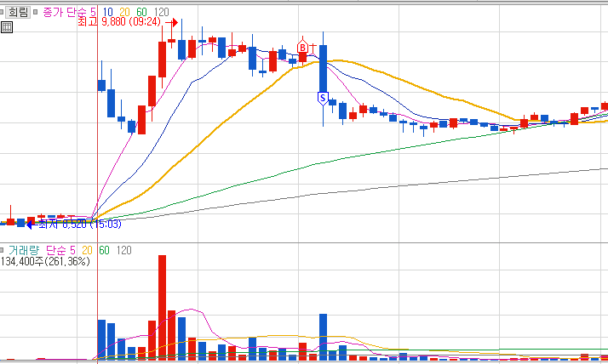Open the data table grid icon
The image size is (608, 364).
pyautogui.click(x=7, y=27)
